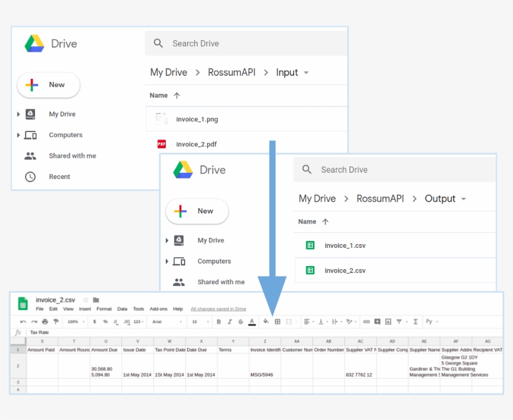
Task: Open the Output folder breadcrumb dropdown
Action: (464, 199)
